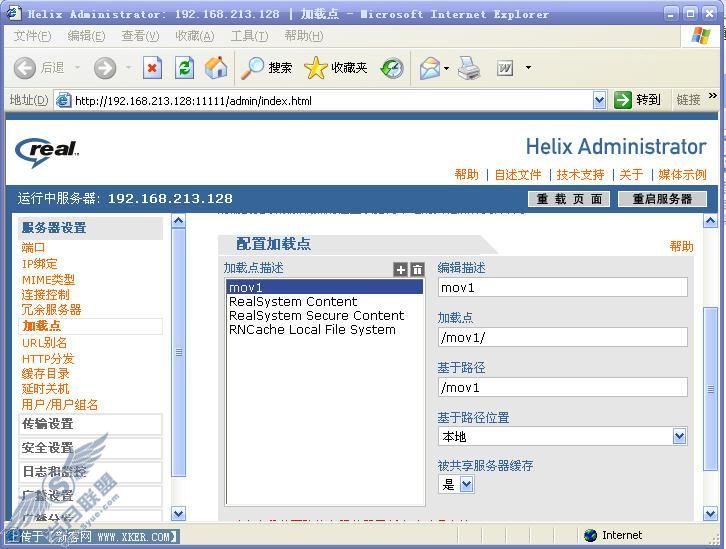Open the 媒体示例 link
Viewport: 726px width, 549px height.
tap(682, 175)
